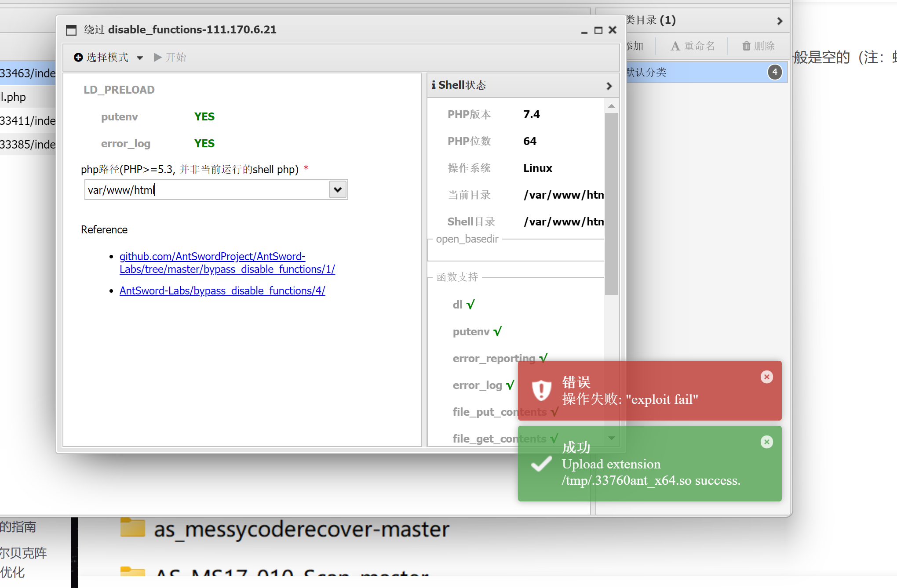Maximize the disable_functions dialog
Viewport: 897px width, 588px height.
[598, 30]
